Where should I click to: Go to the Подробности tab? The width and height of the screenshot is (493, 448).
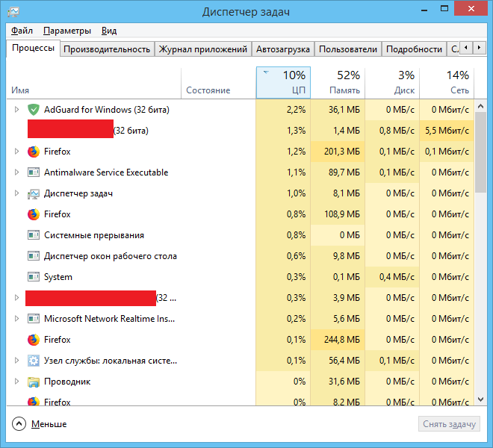414,49
